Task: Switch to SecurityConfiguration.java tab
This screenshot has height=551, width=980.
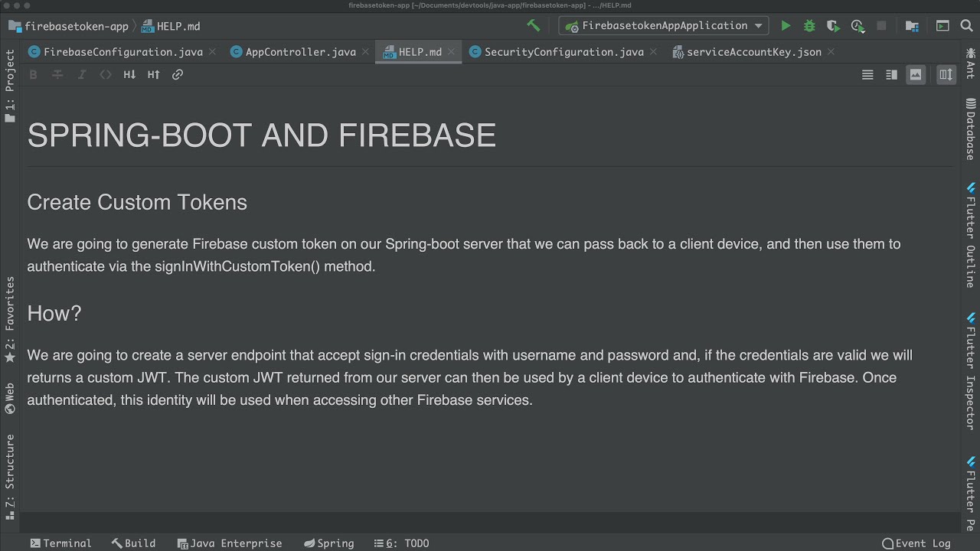Action: (x=564, y=52)
